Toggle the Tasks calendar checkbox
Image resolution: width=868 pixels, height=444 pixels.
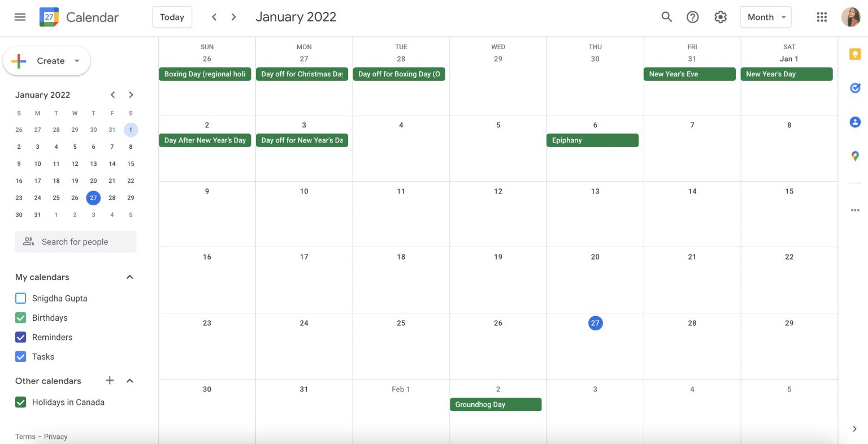(x=21, y=357)
